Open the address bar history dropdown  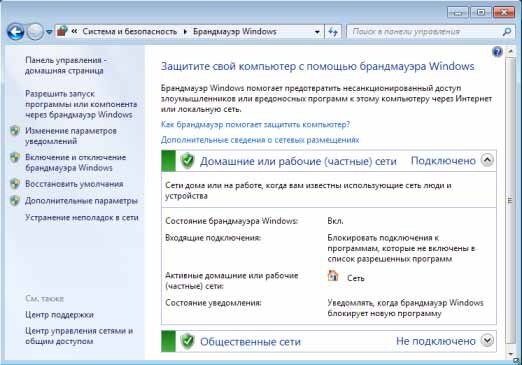point(317,32)
